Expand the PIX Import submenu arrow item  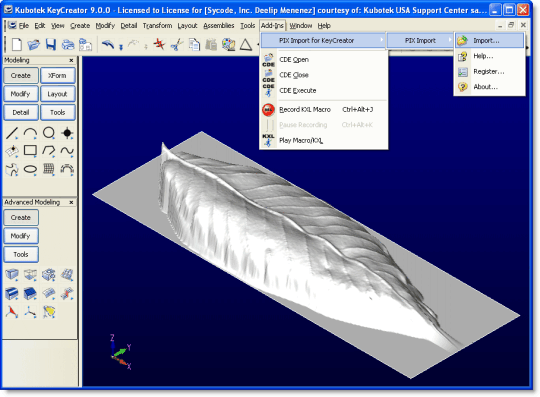click(x=420, y=41)
